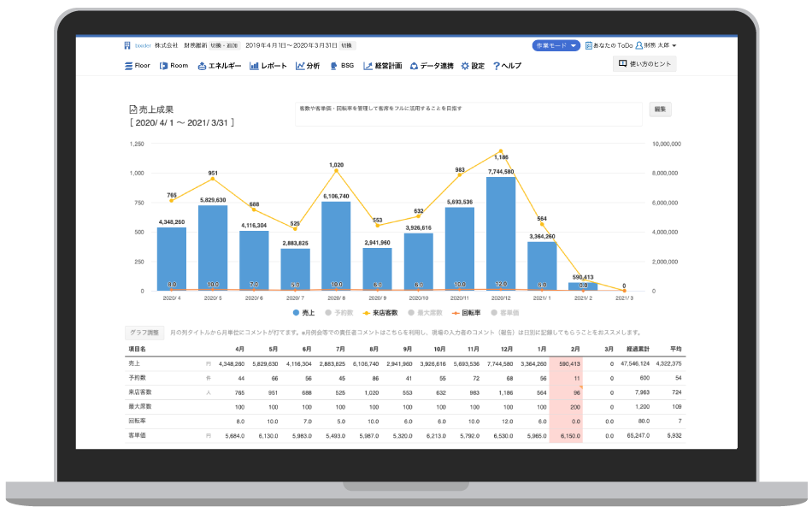Image resolution: width=812 pixels, height=513 pixels.
Task: Click the goal comment text field
Action: [x=468, y=114]
